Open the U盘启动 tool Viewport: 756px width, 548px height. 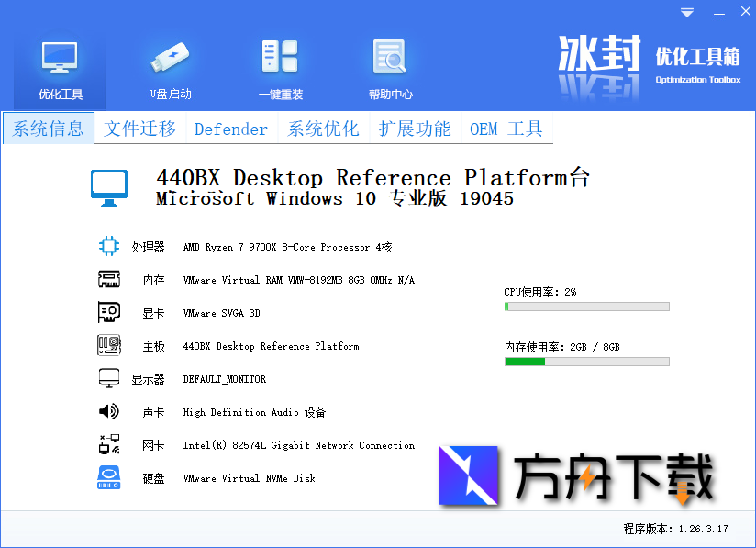pos(170,64)
